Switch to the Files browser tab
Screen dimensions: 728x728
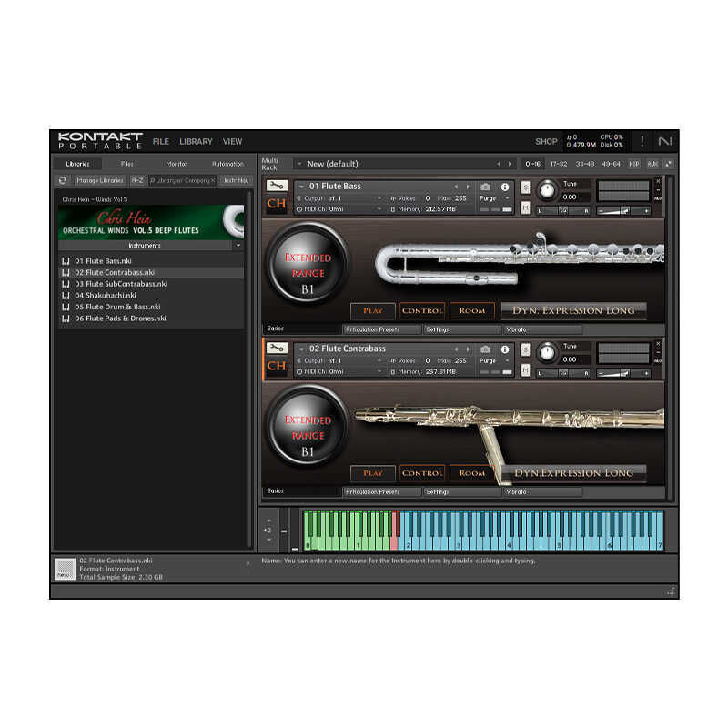pyautogui.click(x=127, y=164)
